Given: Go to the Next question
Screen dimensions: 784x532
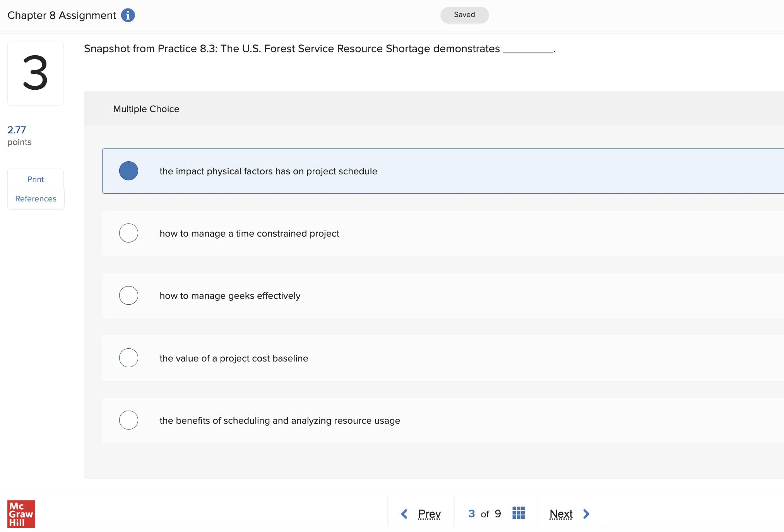Looking at the screenshot, I should [561, 514].
